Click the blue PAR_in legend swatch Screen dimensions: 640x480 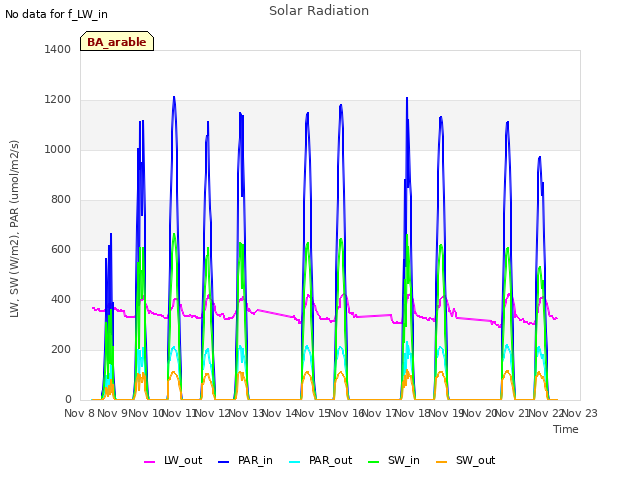point(224,462)
